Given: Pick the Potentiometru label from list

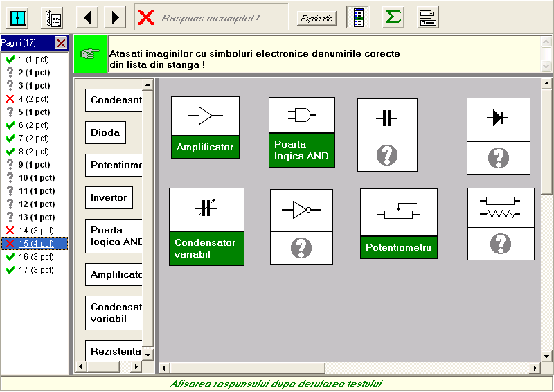Looking at the screenshot, I should (x=114, y=165).
